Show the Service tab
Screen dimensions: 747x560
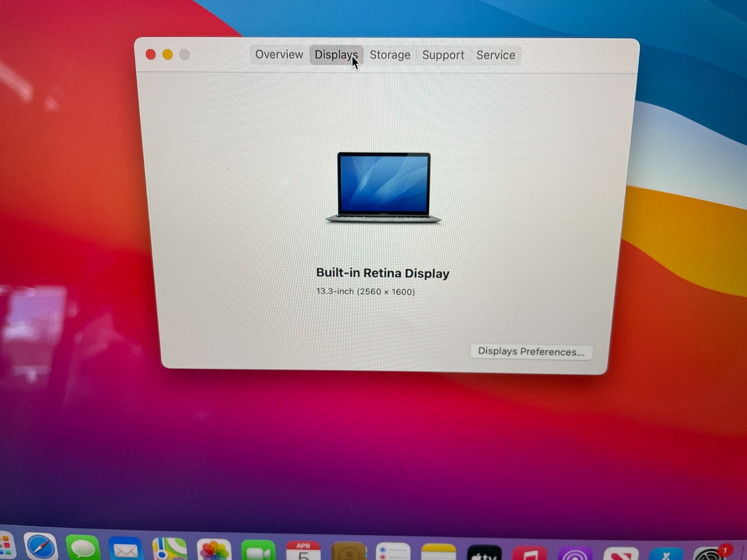496,55
